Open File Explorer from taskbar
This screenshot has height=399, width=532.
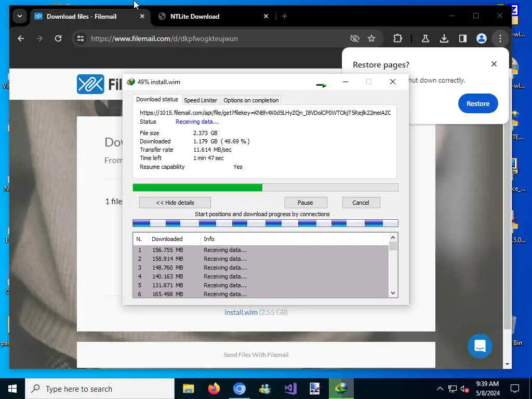(x=188, y=389)
